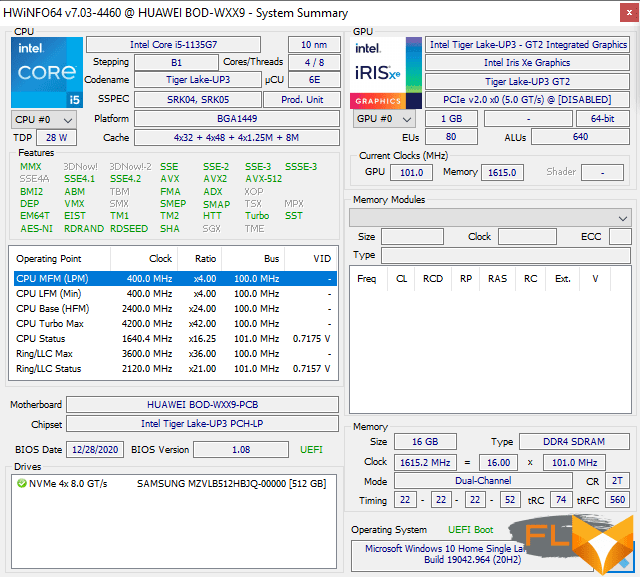Click the Intel Iris Xe Graphics logo
The image size is (640, 577).
(386, 73)
